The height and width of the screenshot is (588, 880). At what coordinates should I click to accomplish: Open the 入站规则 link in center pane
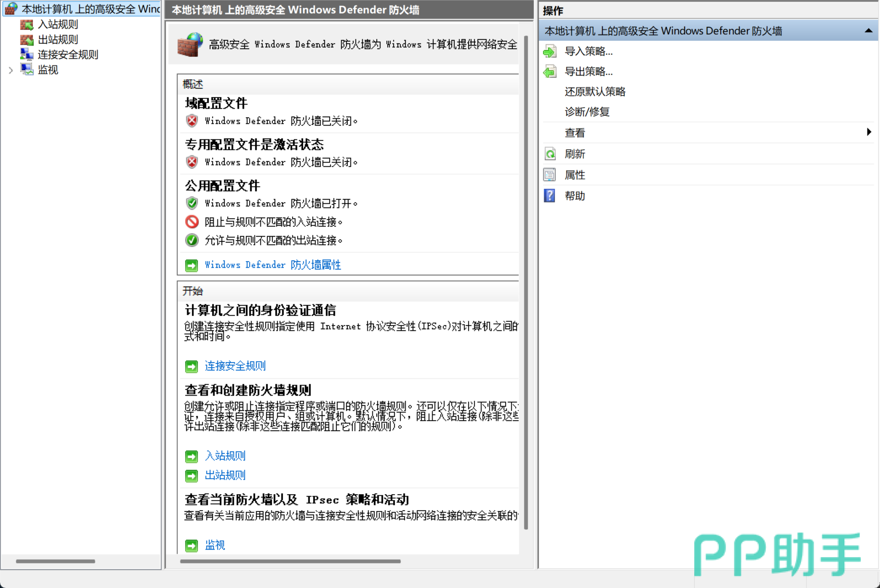(x=225, y=456)
